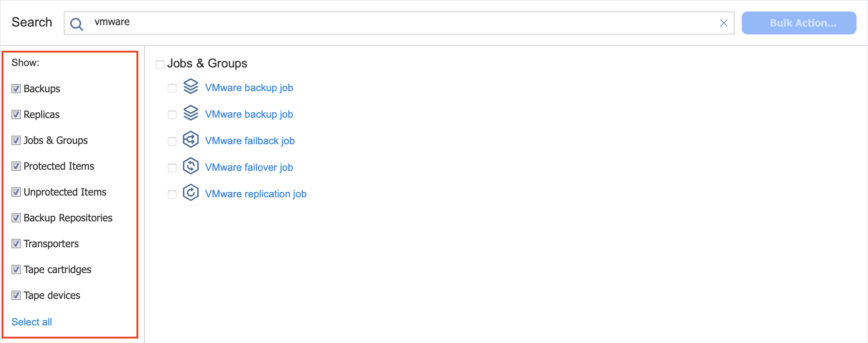Toggle the Unprotected Items checkbox
Image resolution: width=868 pixels, height=343 pixels.
pos(16,192)
